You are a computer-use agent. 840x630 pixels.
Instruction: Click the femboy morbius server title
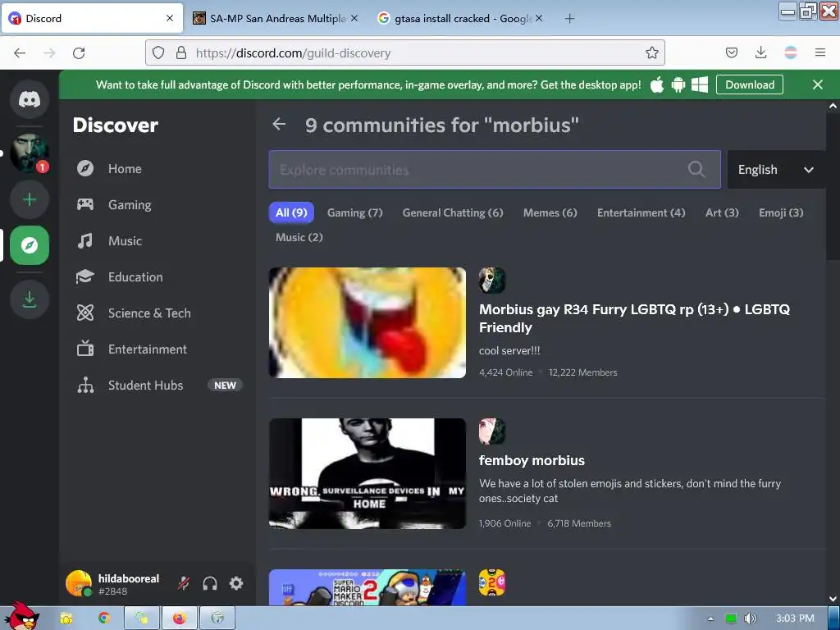pyautogui.click(x=532, y=460)
